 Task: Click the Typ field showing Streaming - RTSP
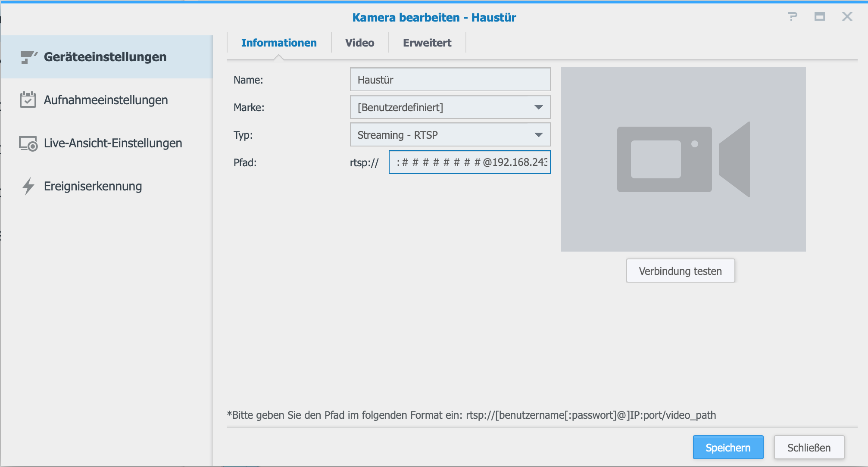coord(450,134)
